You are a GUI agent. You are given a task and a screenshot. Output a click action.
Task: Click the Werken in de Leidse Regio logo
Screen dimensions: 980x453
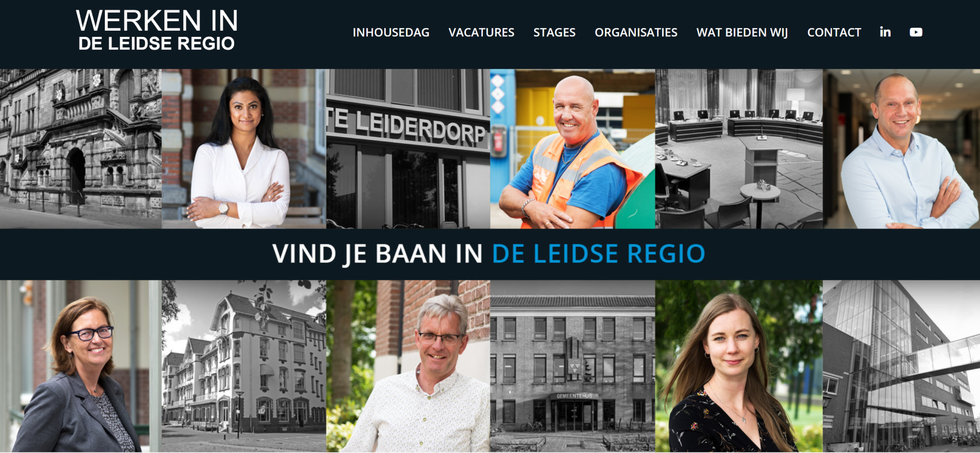[156, 30]
